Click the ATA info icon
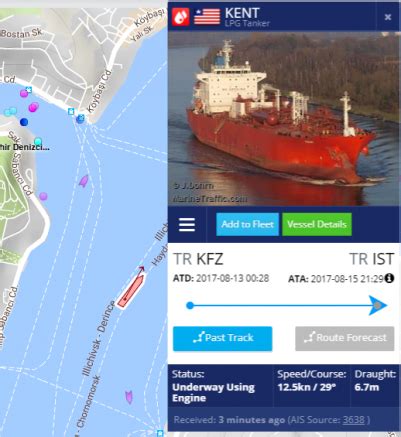401x437 pixels. [x=389, y=278]
